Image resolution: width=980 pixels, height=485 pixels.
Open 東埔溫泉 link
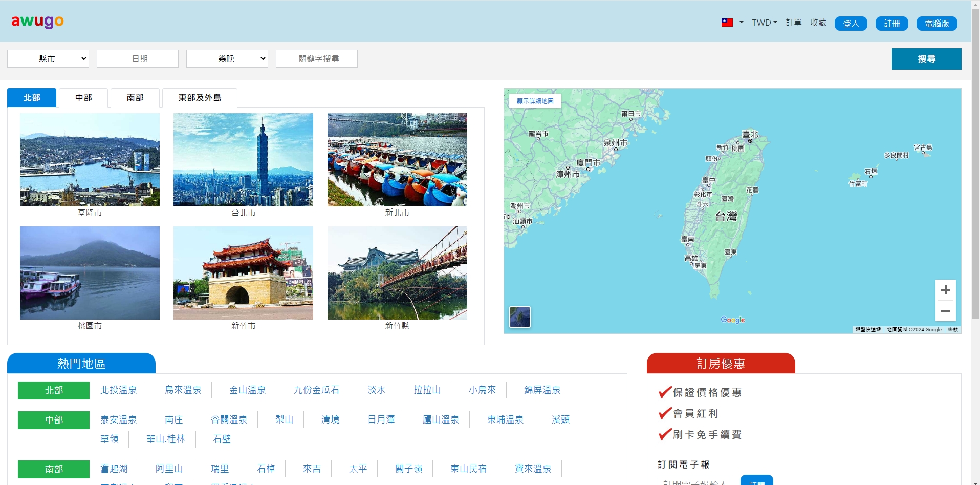pyautogui.click(x=506, y=420)
